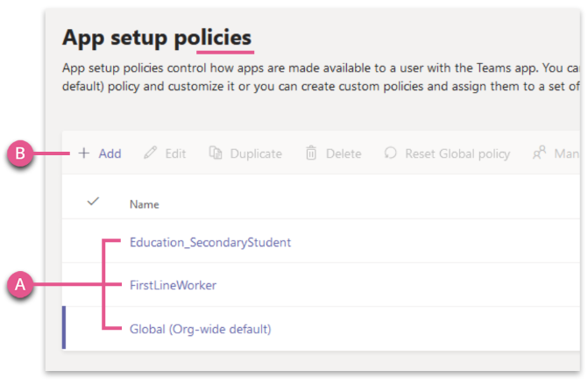Viewport: 588px width, 385px height.
Task: Choose the Reset Global policy text
Action: (457, 153)
